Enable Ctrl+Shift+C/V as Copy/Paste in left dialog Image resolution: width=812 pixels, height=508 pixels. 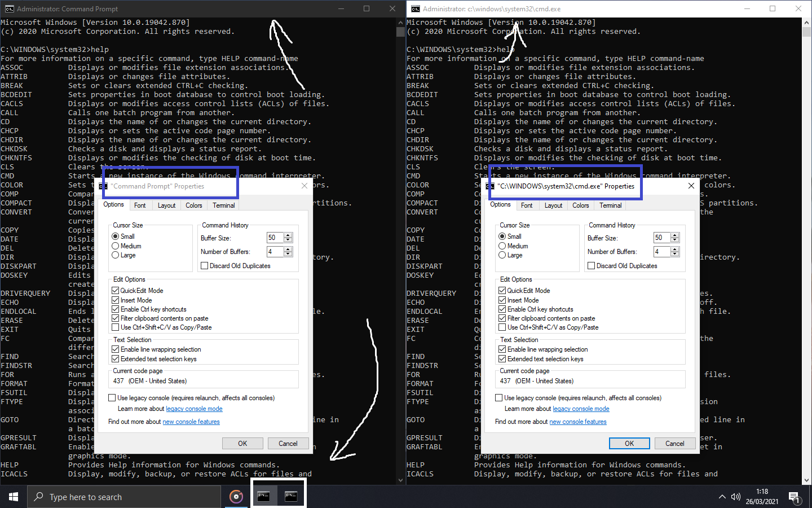116,327
